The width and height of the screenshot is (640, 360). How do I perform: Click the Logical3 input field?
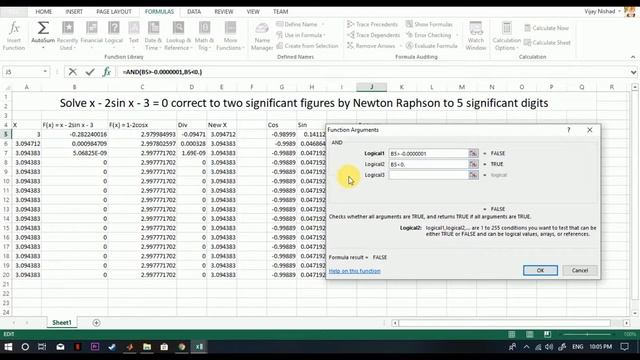coord(428,175)
